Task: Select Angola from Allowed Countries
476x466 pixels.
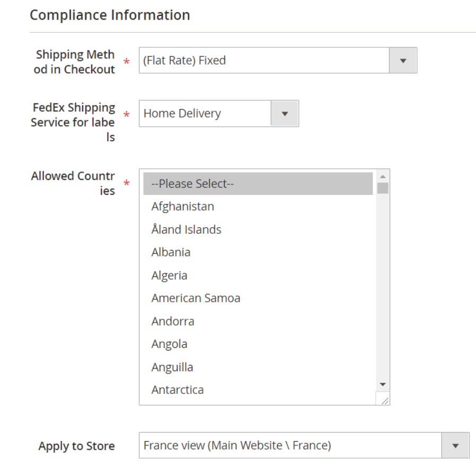Action: (x=258, y=344)
